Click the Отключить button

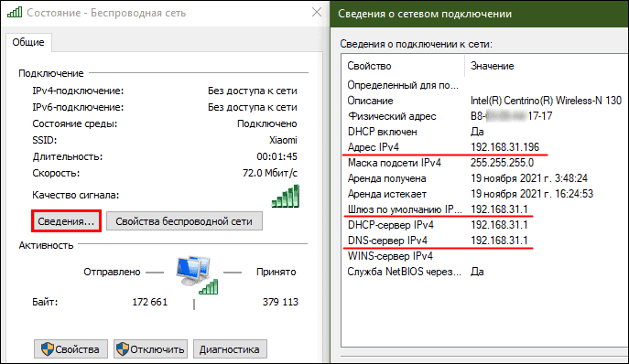150,348
